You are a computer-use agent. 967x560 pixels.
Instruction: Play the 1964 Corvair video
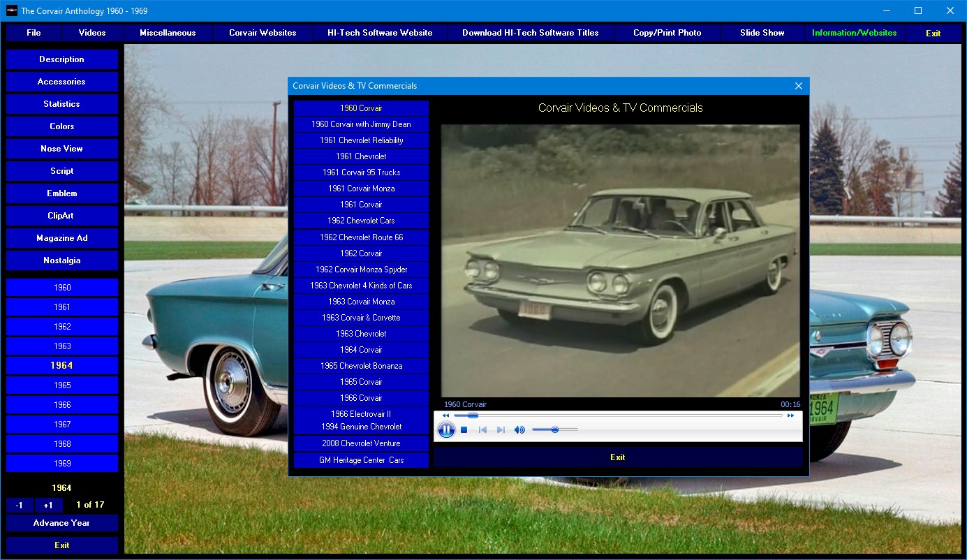point(361,350)
